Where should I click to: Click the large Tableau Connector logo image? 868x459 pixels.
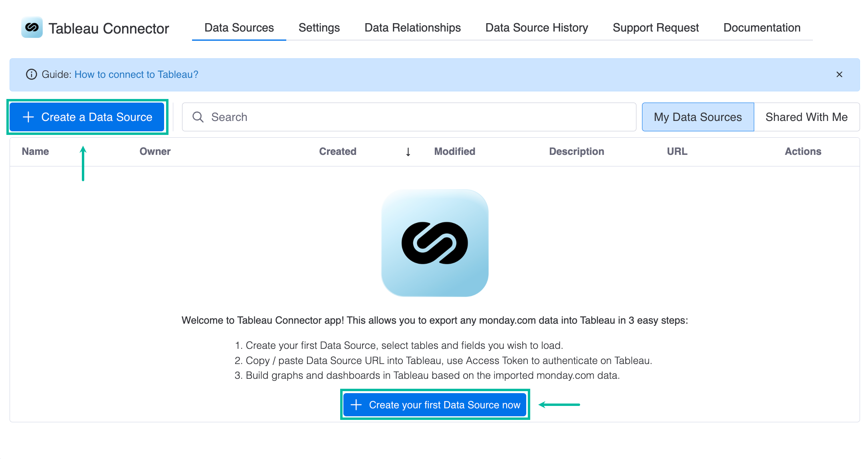[x=435, y=243]
